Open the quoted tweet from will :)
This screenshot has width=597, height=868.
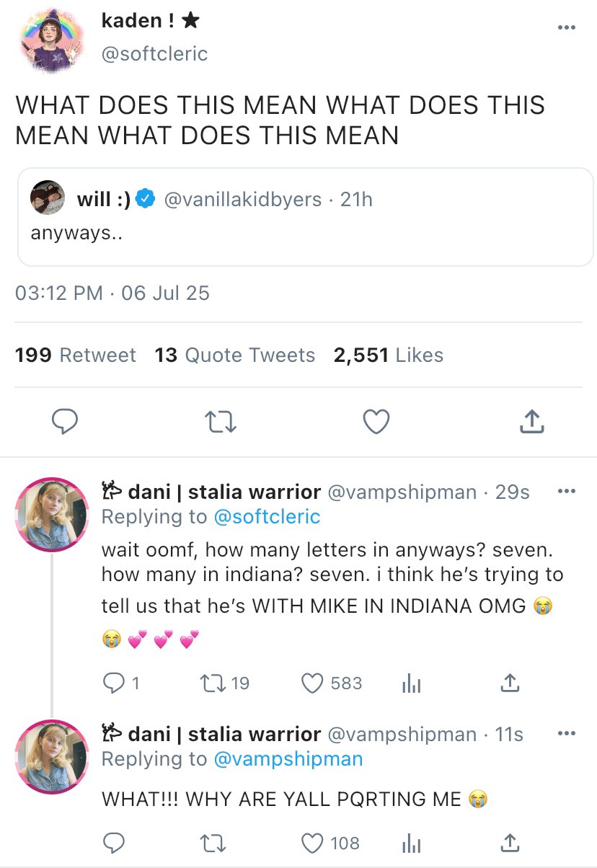click(305, 217)
